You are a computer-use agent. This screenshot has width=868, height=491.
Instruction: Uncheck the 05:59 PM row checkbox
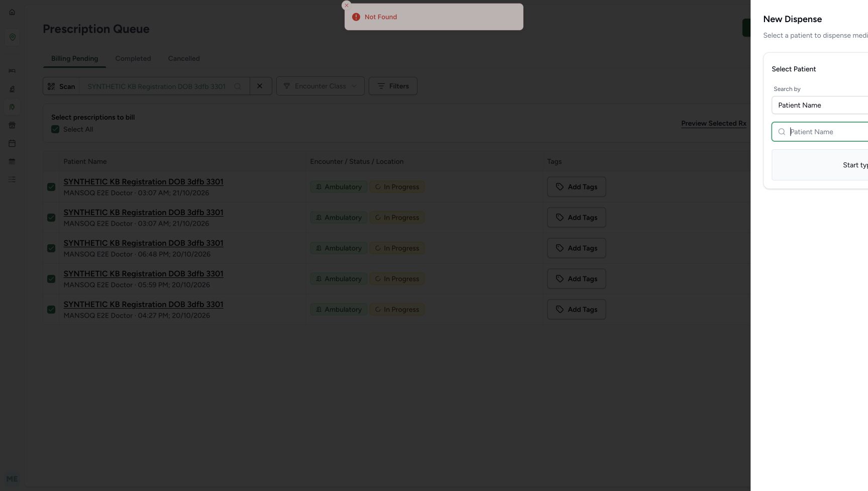(51, 279)
